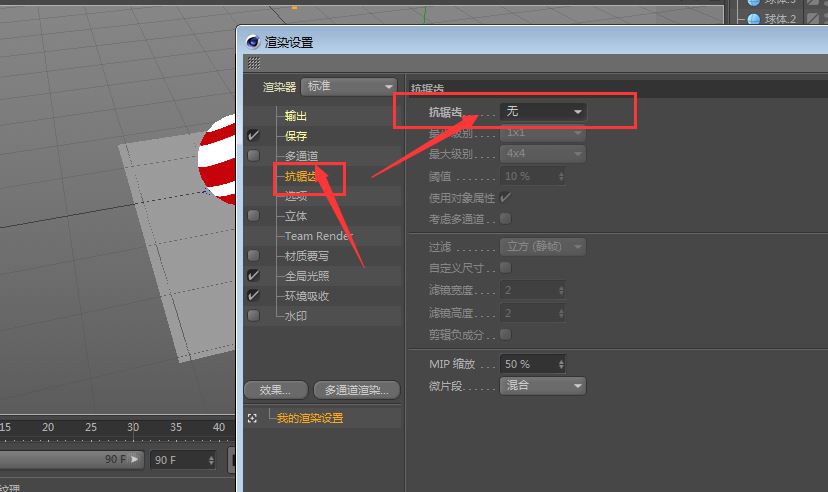Image resolution: width=828 pixels, height=492 pixels.
Task: Toggle the 考虑多通道 checkbox
Action: pyautogui.click(x=505, y=218)
